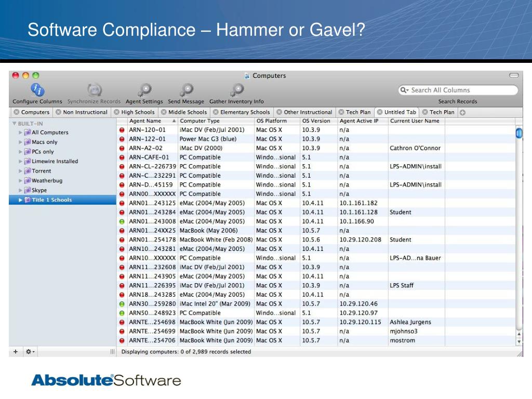The height and width of the screenshot is (399, 532).
Task: Click the Torrent group icon
Action: pyautogui.click(x=28, y=171)
